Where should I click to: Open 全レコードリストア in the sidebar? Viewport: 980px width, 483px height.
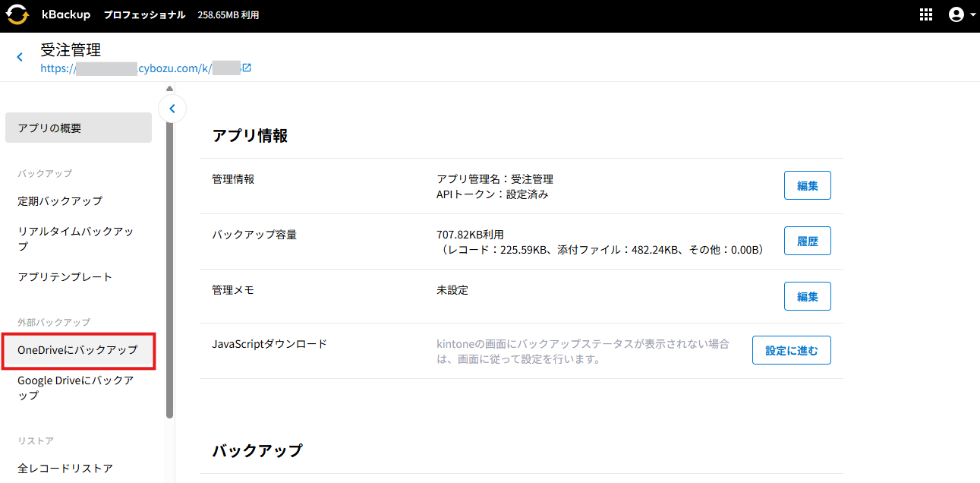(x=65, y=469)
